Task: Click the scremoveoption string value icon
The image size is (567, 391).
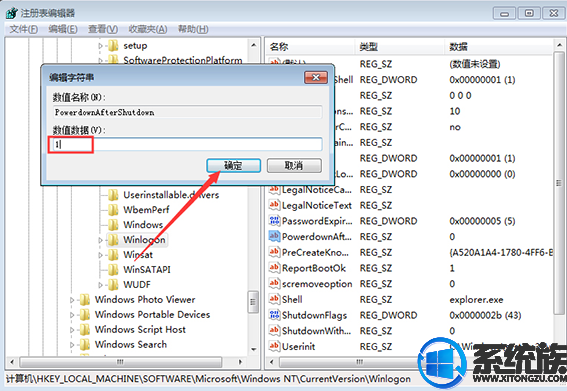Action: click(274, 284)
